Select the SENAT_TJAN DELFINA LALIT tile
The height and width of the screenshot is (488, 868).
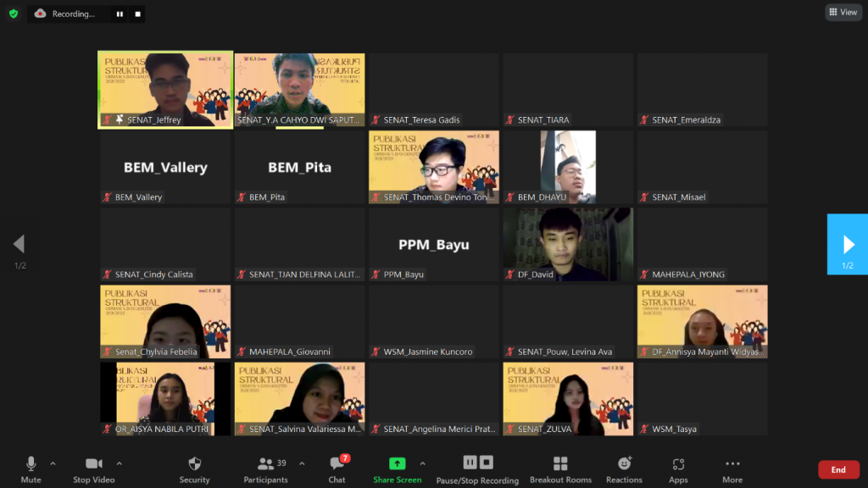coord(299,245)
